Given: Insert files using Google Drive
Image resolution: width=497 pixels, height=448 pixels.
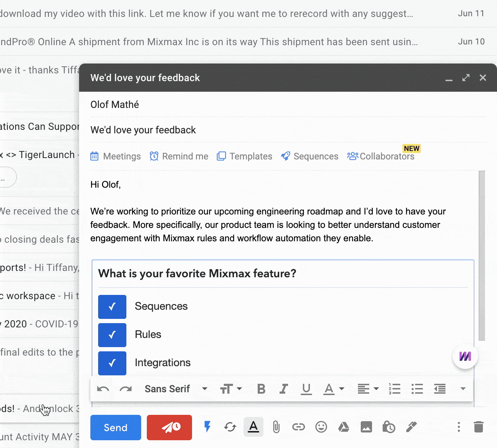Looking at the screenshot, I should tap(344, 427).
